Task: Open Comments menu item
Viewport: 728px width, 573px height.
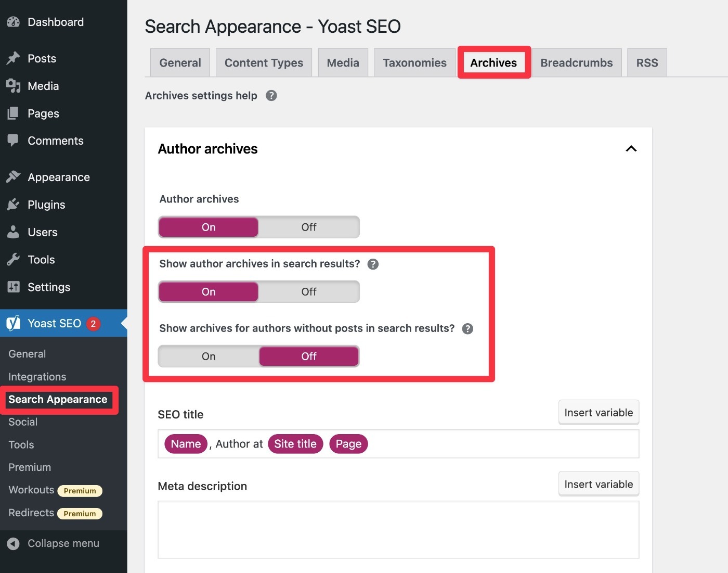Action: pos(56,141)
